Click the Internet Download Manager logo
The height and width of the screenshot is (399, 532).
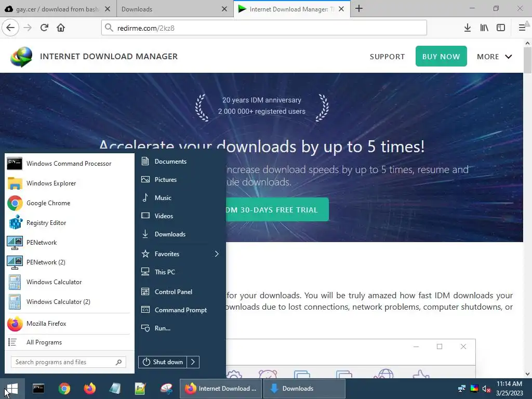click(21, 57)
